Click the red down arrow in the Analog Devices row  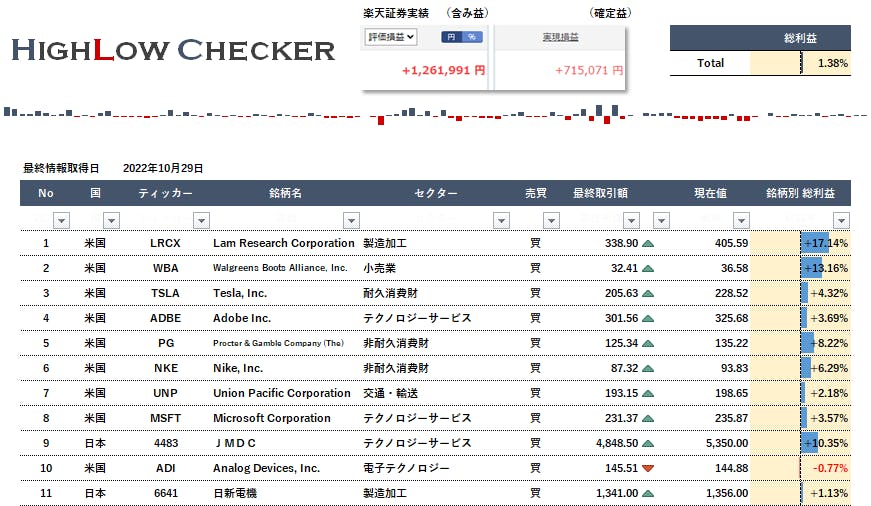(648, 468)
